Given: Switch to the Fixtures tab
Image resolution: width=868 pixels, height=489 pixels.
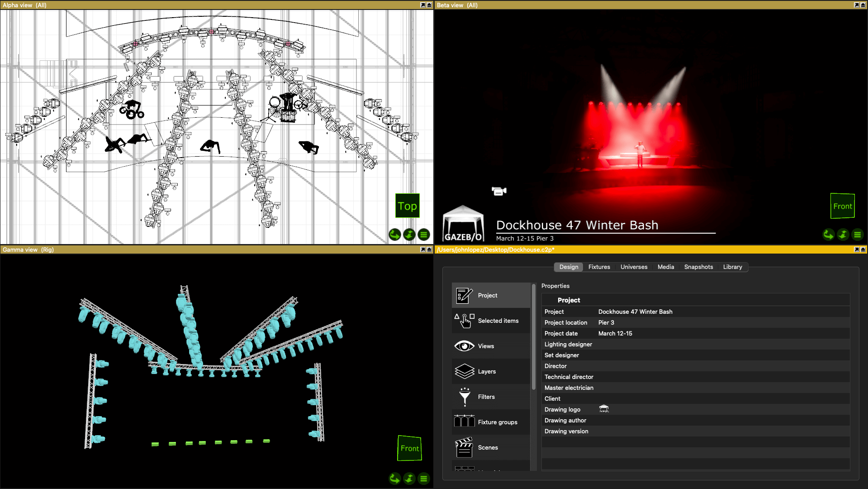Looking at the screenshot, I should 599,267.
